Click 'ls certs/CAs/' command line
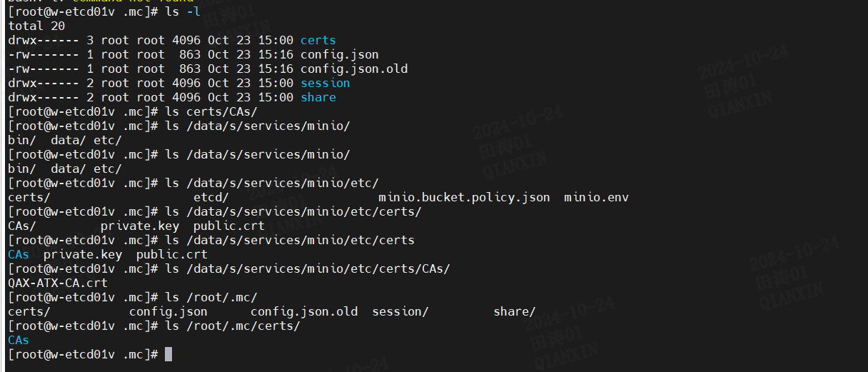 (211, 111)
